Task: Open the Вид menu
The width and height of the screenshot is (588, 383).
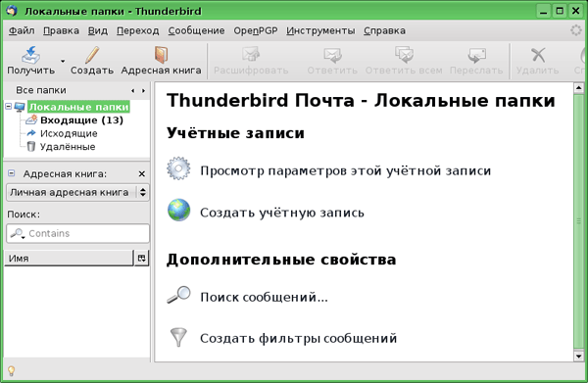Action: (x=97, y=30)
